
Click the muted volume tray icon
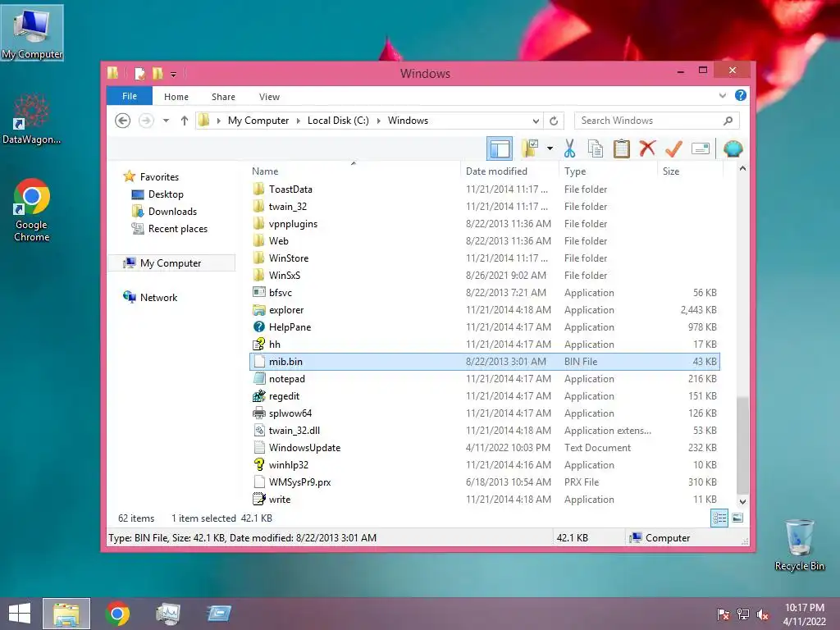click(763, 614)
